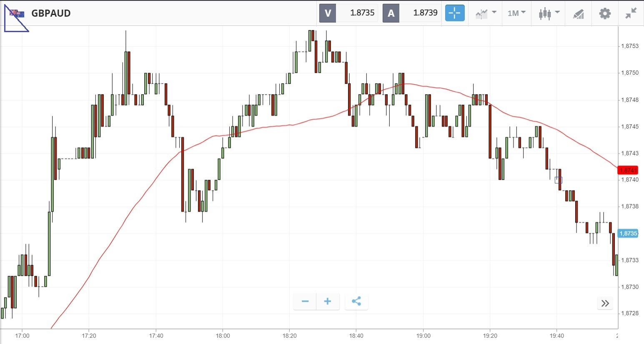Open the candlestick chart type dropdown
Screen dimensions: 644x344
[x=549, y=13]
